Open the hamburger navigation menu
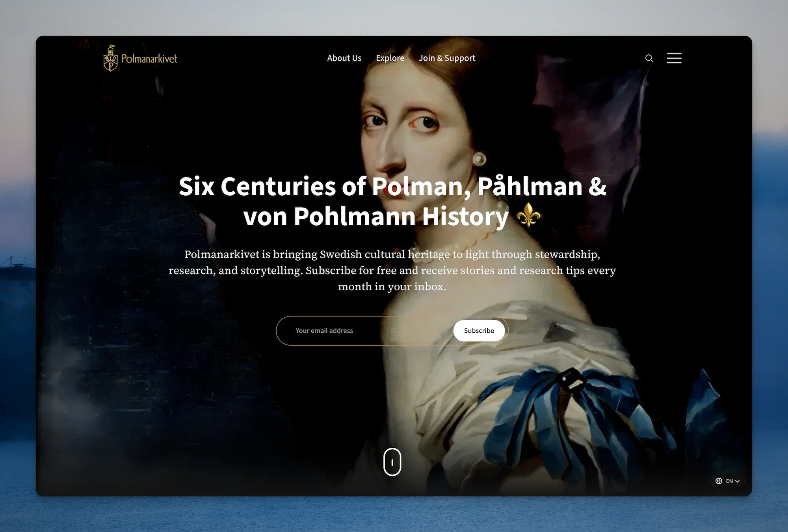The image size is (788, 532). pos(674,58)
